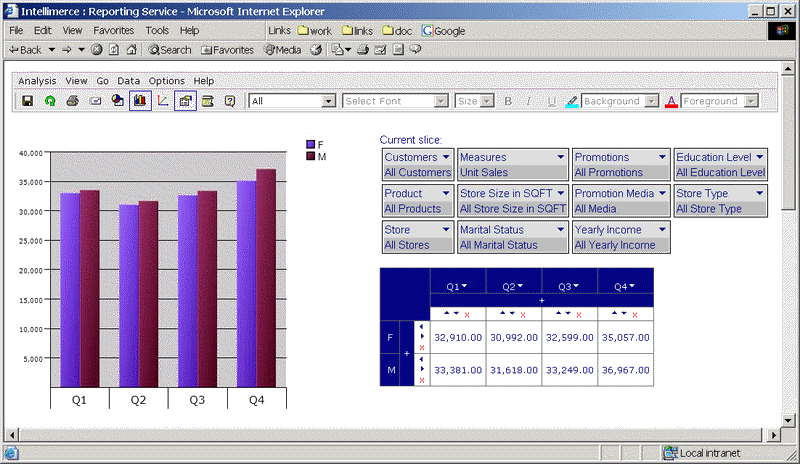Expand the Yearly Income slicer dropdown
This screenshot has height=464, width=800.
[662, 229]
